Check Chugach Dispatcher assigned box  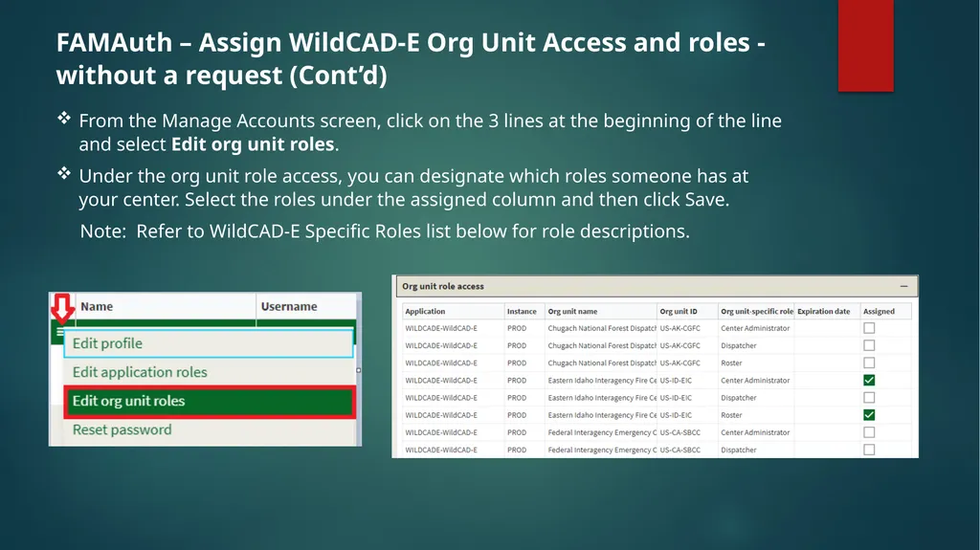pos(869,345)
